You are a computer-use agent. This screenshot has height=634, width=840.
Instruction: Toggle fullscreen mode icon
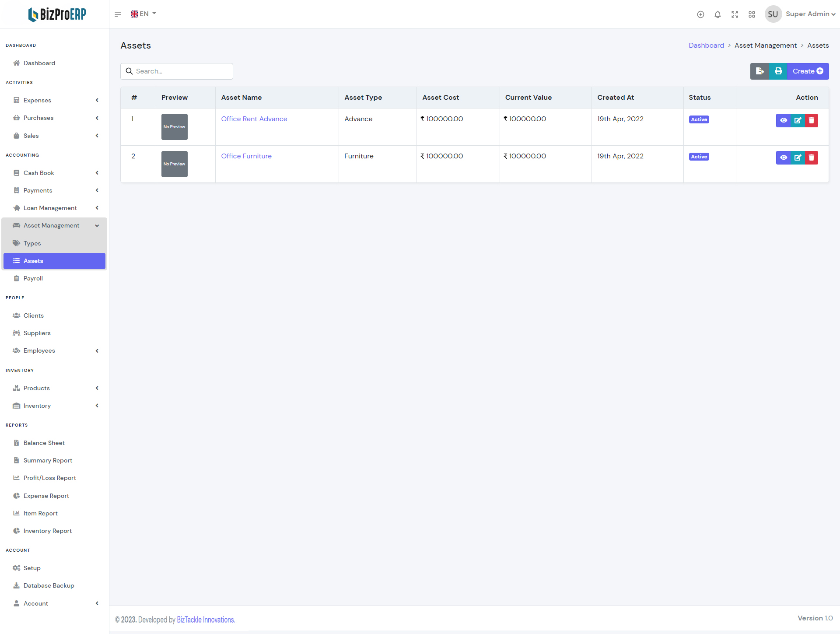(x=735, y=14)
